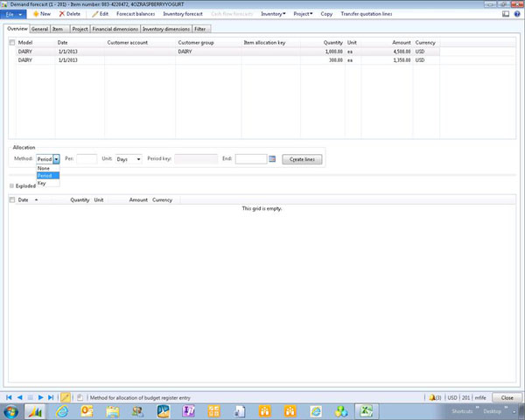This screenshot has height=420, width=525.
Task: Delete the selected forecast line
Action: [x=70, y=14]
